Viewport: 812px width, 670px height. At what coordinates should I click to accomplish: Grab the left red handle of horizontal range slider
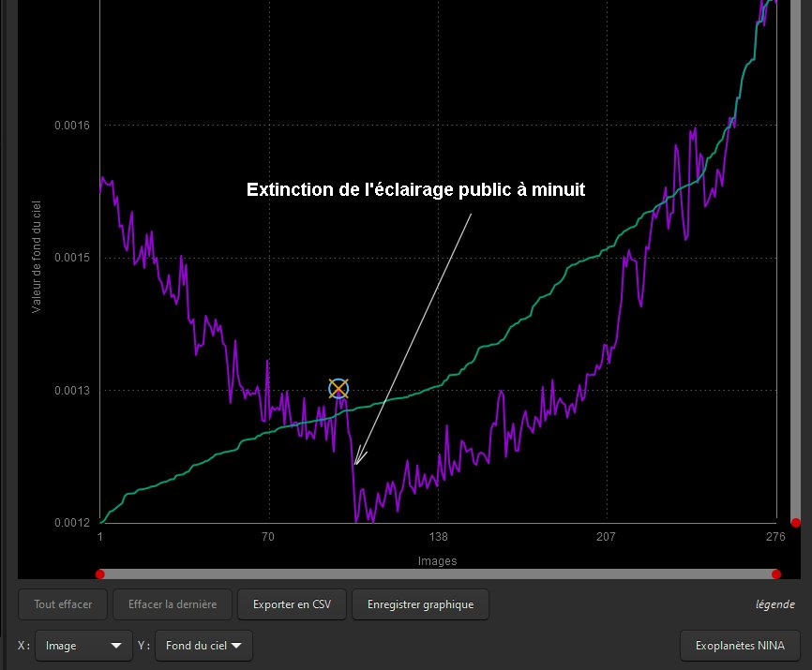(x=99, y=574)
